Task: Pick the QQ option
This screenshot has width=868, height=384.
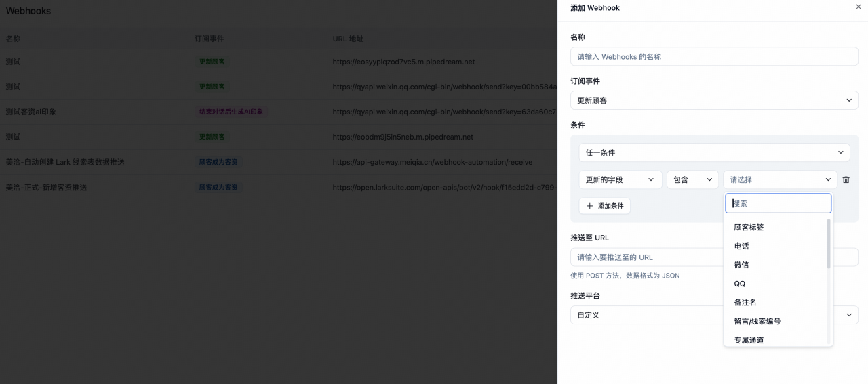Action: tap(740, 284)
